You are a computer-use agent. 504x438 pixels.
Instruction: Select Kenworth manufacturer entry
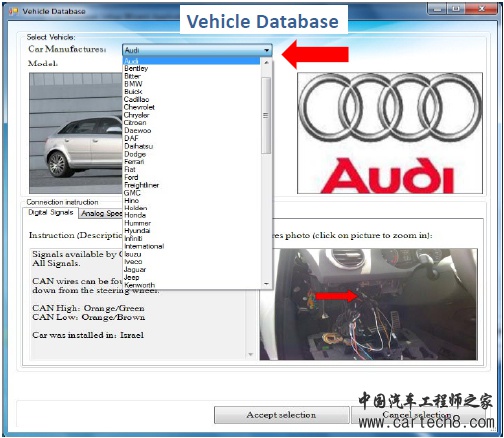click(x=192, y=285)
